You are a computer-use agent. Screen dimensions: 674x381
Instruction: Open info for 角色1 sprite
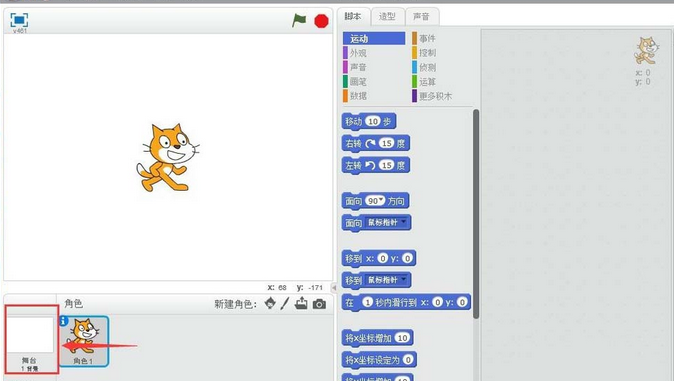point(64,321)
